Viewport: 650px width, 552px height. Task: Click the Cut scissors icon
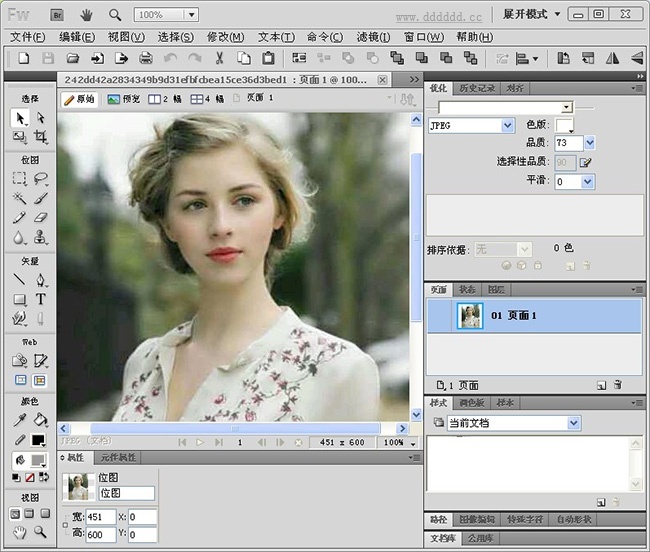coord(219,58)
